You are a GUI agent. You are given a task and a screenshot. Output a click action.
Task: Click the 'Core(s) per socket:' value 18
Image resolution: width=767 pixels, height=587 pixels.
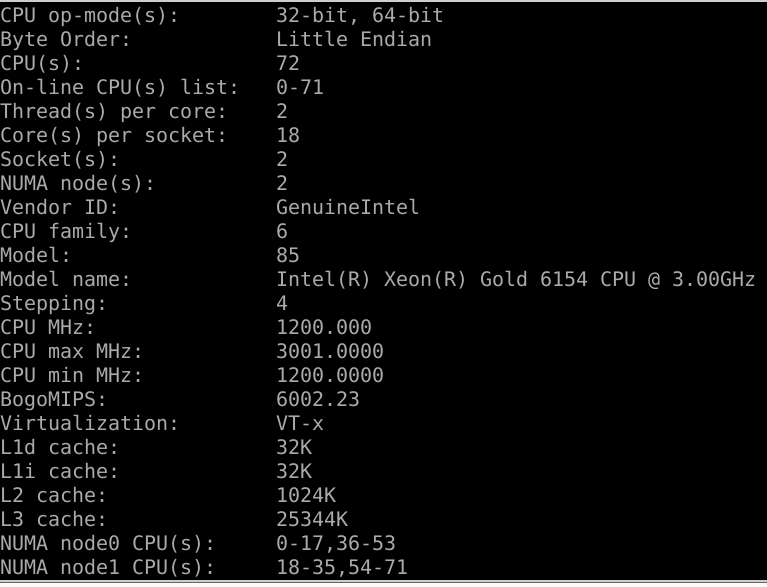coord(288,135)
